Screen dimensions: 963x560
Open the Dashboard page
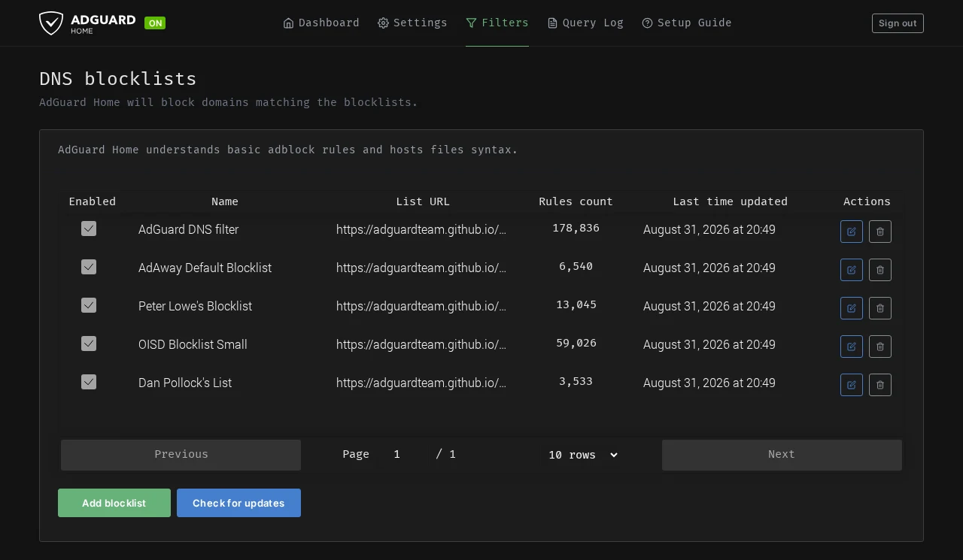[321, 23]
